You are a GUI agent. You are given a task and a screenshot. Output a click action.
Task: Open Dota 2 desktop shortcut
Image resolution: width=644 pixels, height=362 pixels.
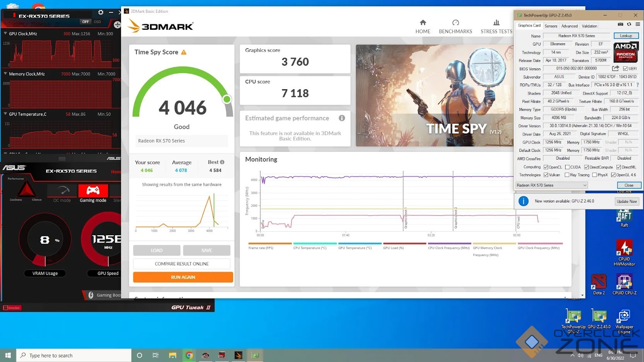(598, 284)
